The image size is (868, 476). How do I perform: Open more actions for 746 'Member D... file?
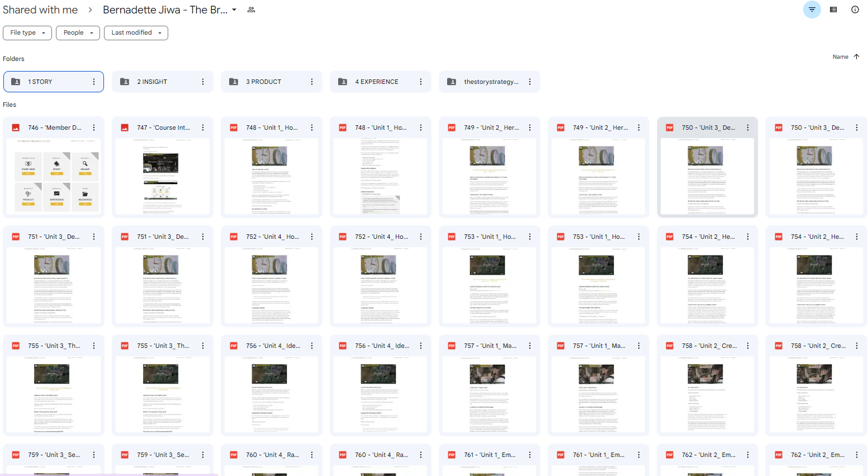tap(93, 128)
